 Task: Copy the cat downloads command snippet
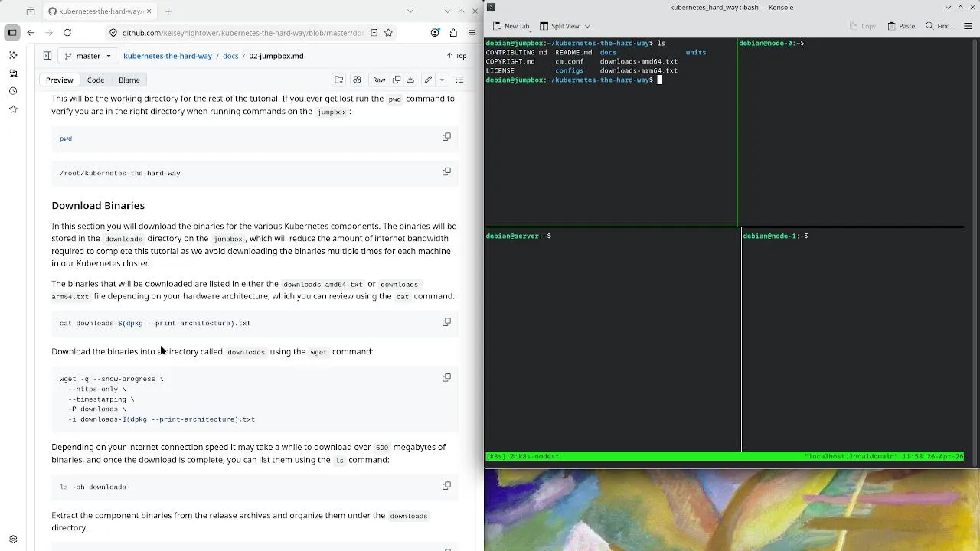coord(446,322)
